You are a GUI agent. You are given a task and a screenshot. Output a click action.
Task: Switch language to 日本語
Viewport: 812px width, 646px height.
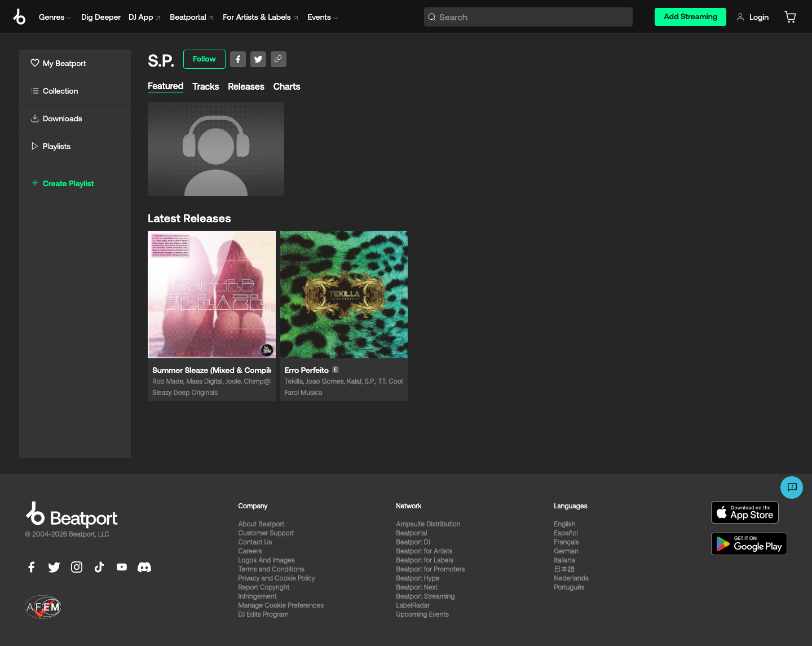[564, 569]
